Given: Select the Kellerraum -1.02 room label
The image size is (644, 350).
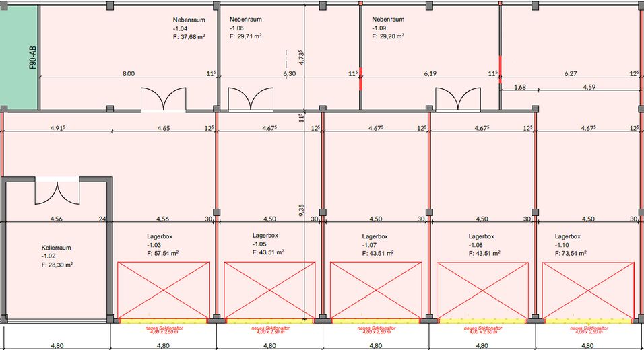Looking at the screenshot, I should point(57,256).
